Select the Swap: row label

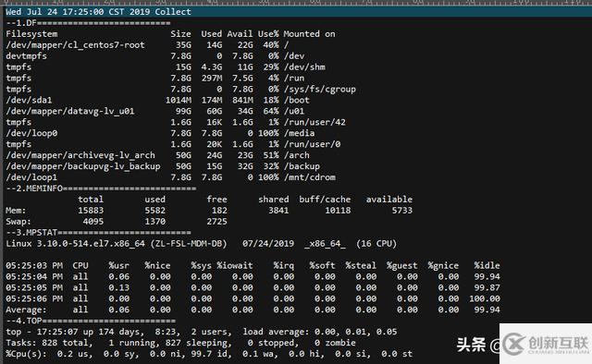click(18, 222)
